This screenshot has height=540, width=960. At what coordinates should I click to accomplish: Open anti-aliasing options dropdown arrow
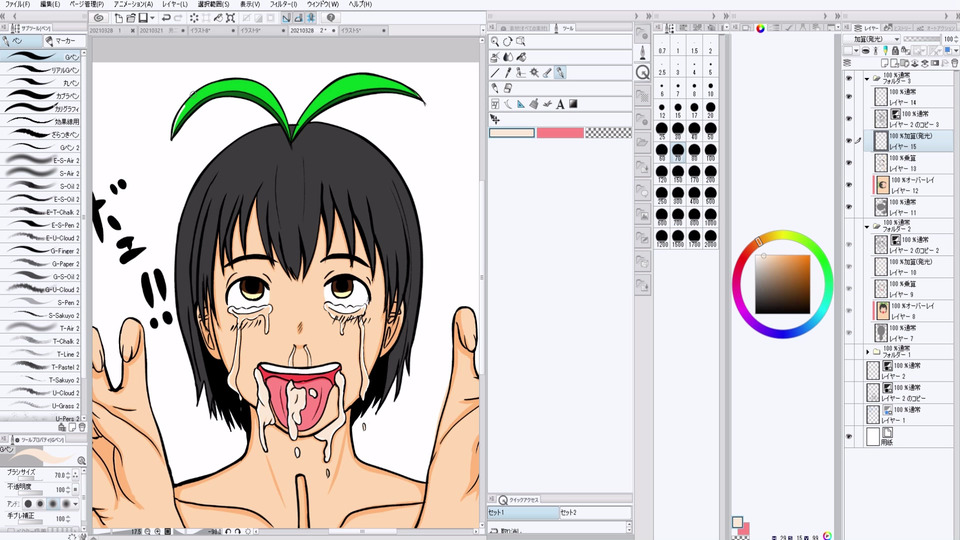76,504
